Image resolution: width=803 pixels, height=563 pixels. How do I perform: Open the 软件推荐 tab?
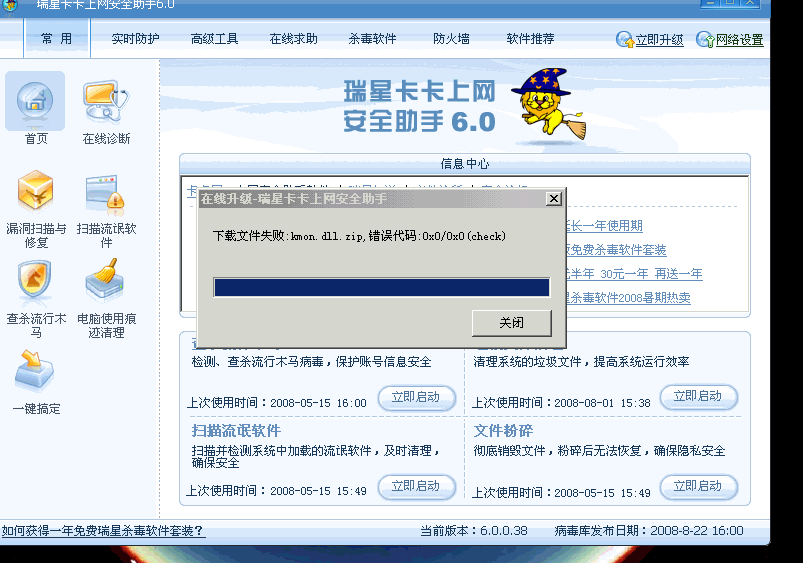tap(530, 39)
